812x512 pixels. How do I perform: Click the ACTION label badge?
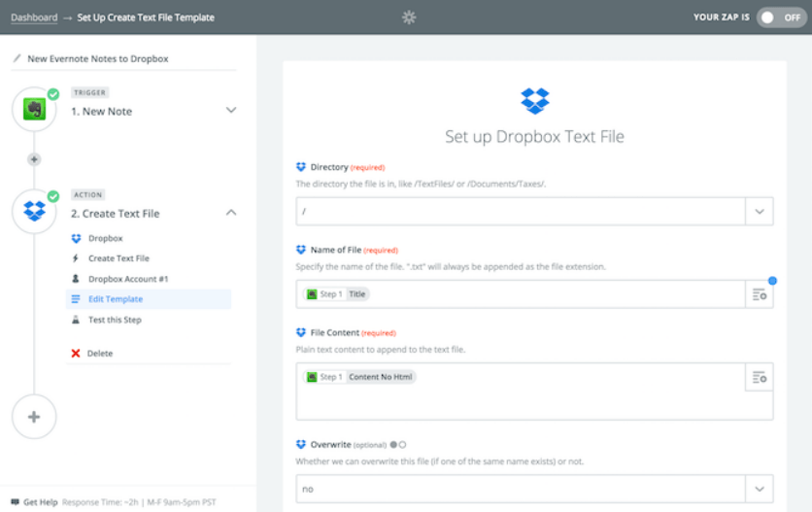click(x=88, y=195)
